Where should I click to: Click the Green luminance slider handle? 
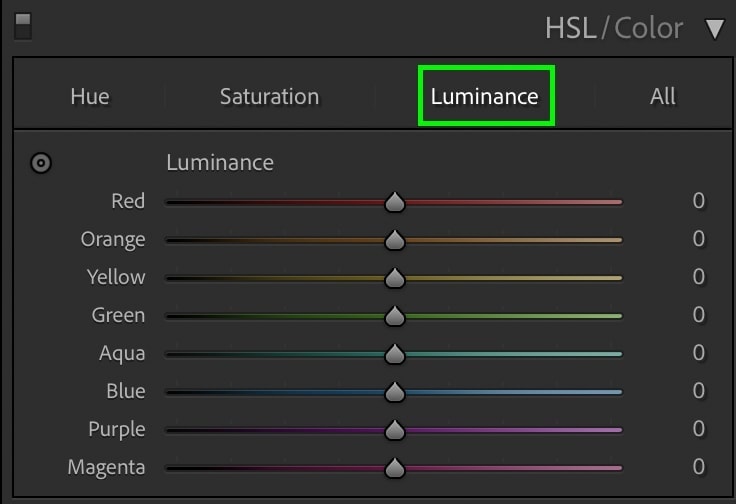coord(395,316)
